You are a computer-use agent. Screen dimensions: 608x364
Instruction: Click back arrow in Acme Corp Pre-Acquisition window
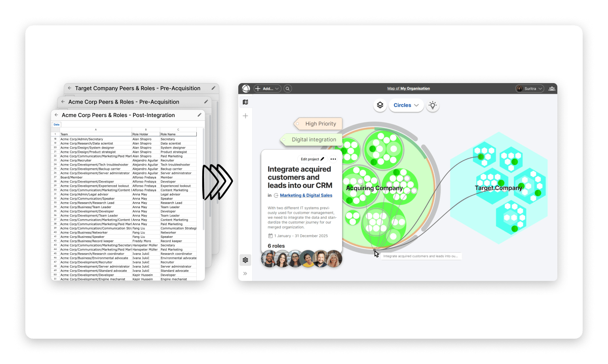point(63,102)
